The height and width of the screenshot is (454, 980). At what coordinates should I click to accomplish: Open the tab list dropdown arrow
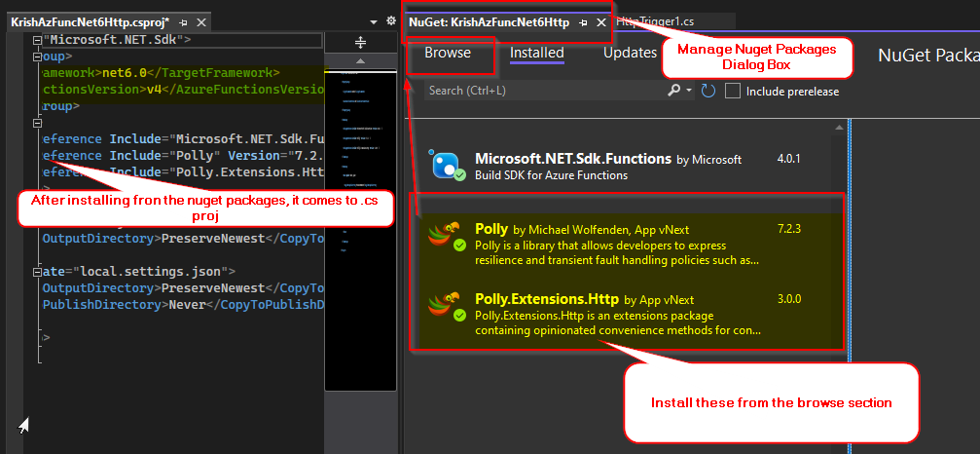[374, 21]
